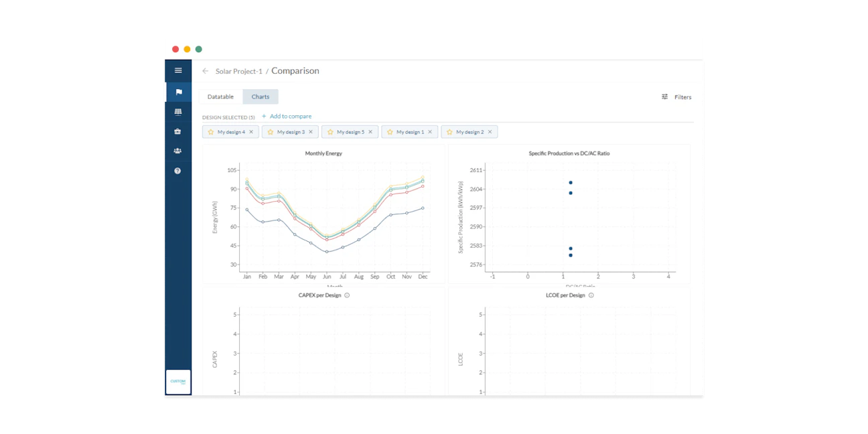868x434 pixels.
Task: Click the CAPEX per Design chart title
Action: pyautogui.click(x=320, y=295)
